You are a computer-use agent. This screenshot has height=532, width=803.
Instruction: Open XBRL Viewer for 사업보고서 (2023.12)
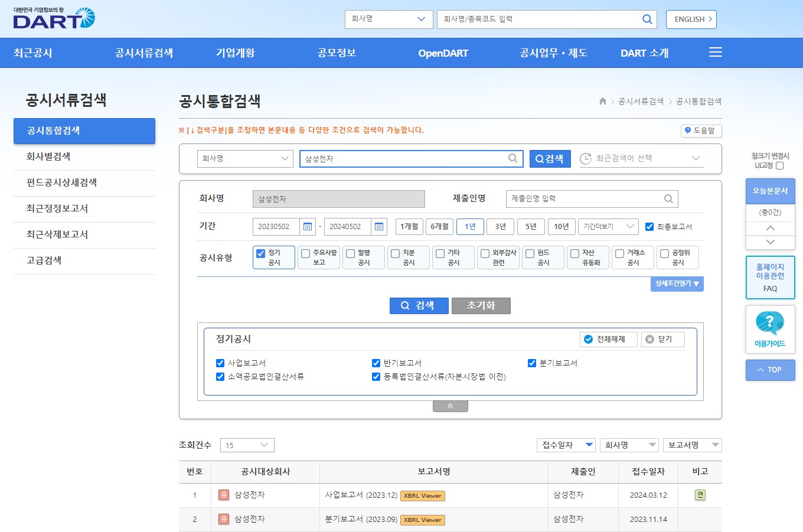pos(423,496)
